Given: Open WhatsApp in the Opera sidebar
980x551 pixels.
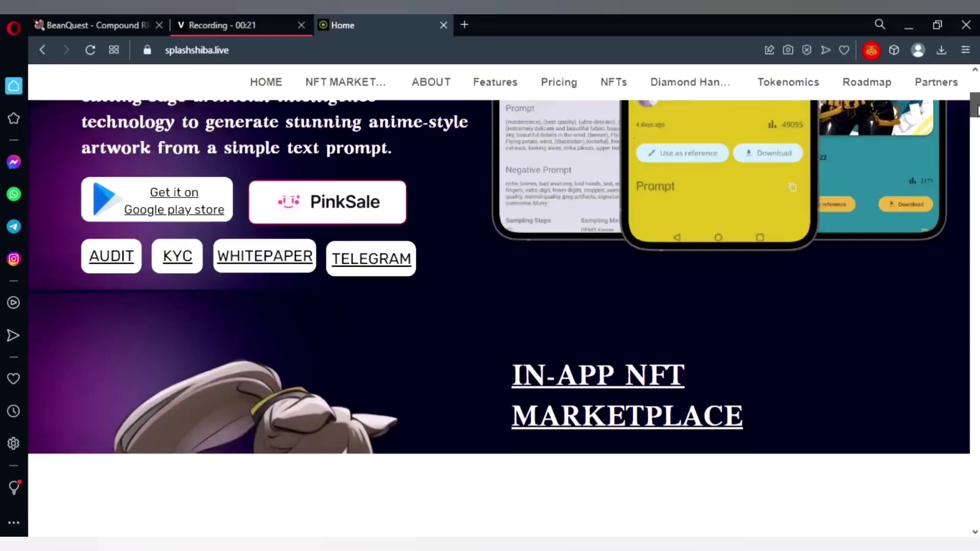Looking at the screenshot, I should click(14, 194).
